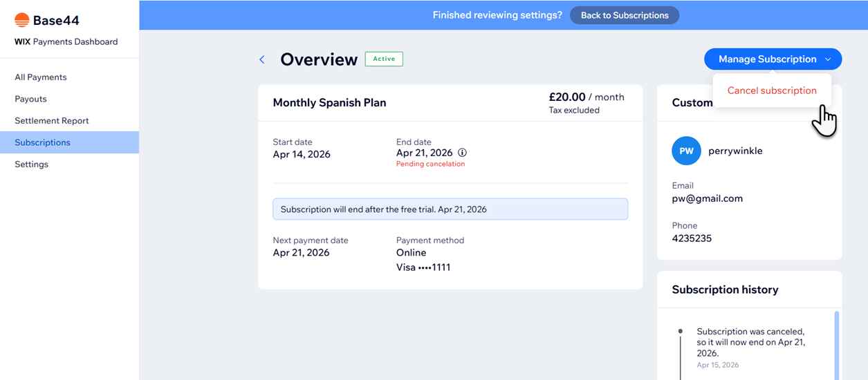Go back using the arrow beside Overview
Viewport: 868px width, 380px height.
(x=262, y=60)
